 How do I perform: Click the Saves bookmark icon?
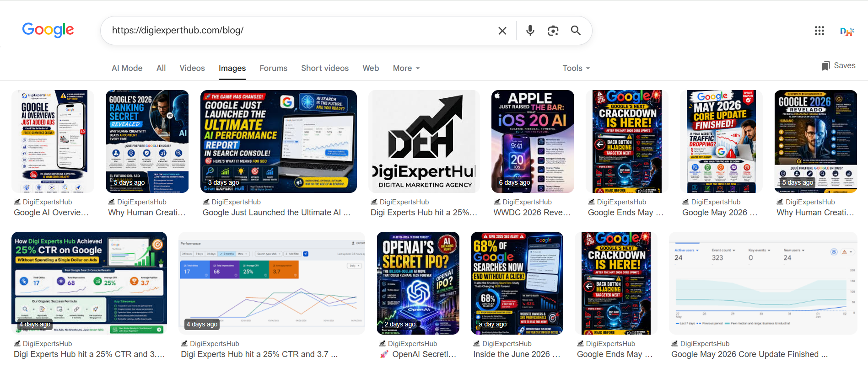tap(825, 66)
